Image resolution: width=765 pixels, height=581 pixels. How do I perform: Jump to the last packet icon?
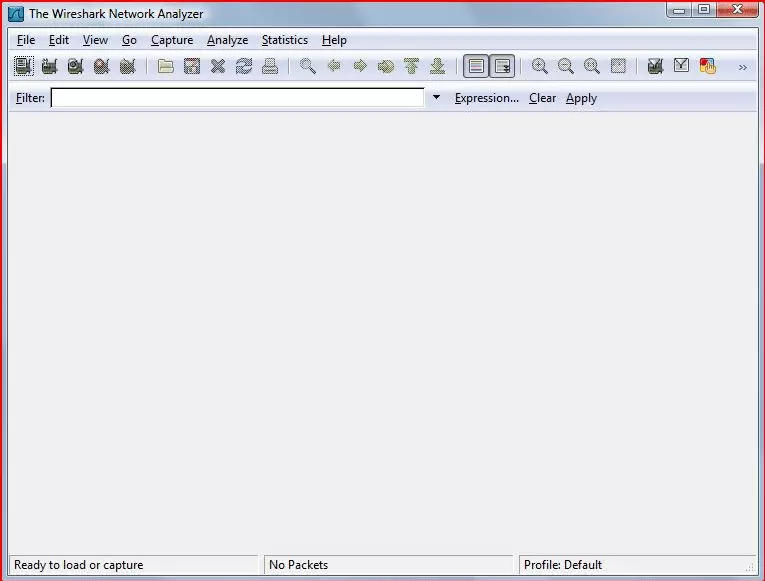[x=437, y=66]
